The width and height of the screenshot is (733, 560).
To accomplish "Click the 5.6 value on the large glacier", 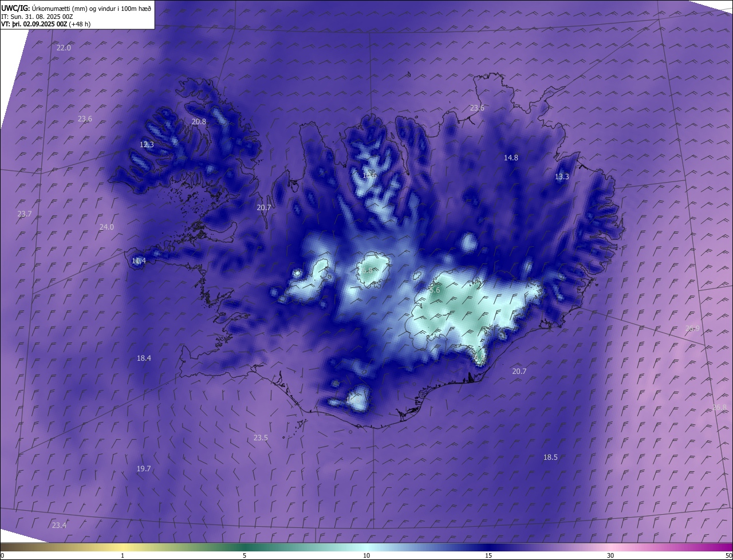I will pyautogui.click(x=435, y=290).
